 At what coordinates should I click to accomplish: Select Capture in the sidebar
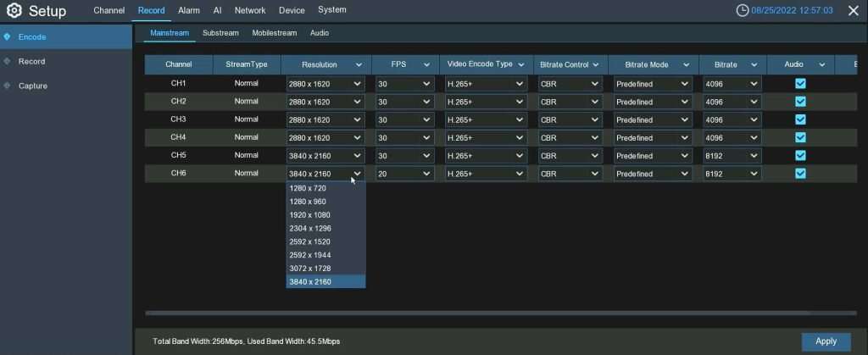[x=66, y=86]
